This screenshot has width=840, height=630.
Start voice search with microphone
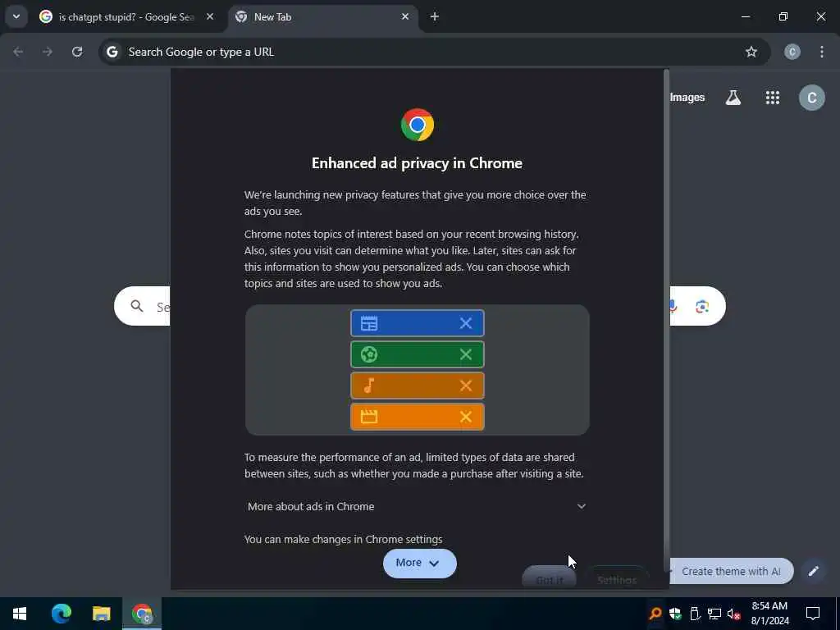(x=673, y=307)
